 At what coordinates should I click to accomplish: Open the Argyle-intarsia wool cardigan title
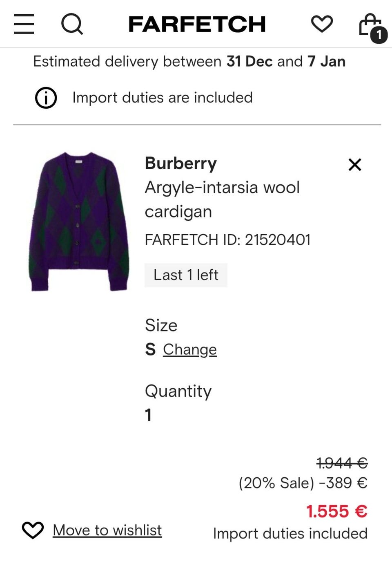(222, 199)
